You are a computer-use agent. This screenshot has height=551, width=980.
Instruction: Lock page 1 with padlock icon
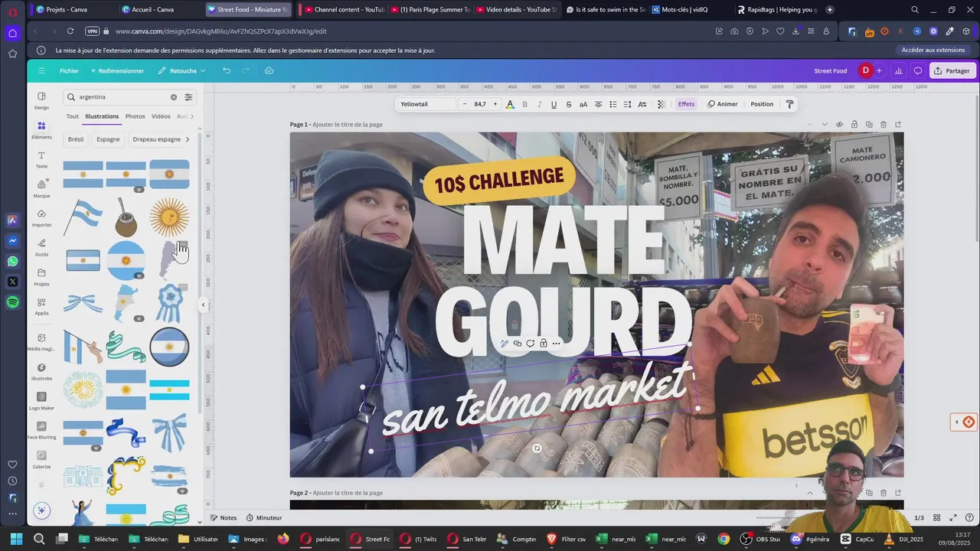coord(854,124)
